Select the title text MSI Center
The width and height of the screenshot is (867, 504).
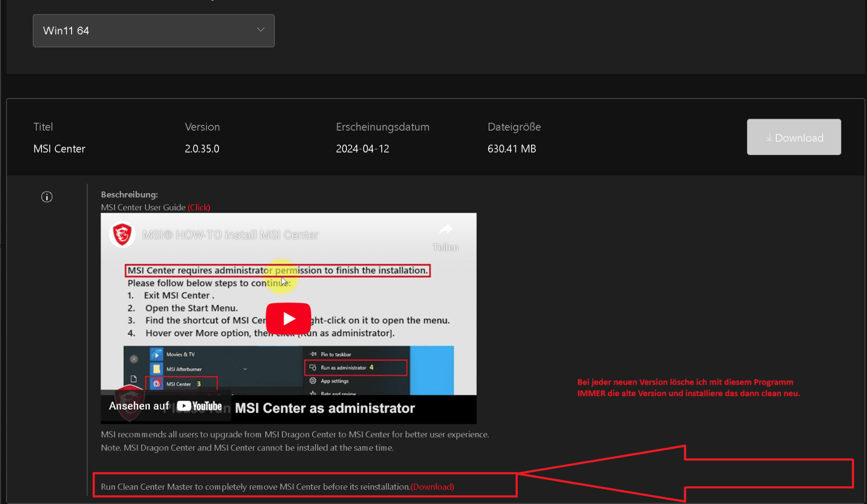pos(59,149)
